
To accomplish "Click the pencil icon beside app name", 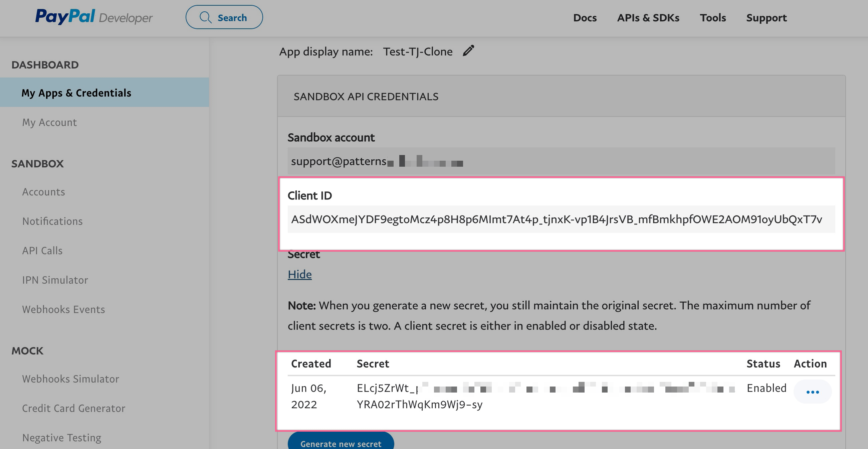I will tap(468, 51).
